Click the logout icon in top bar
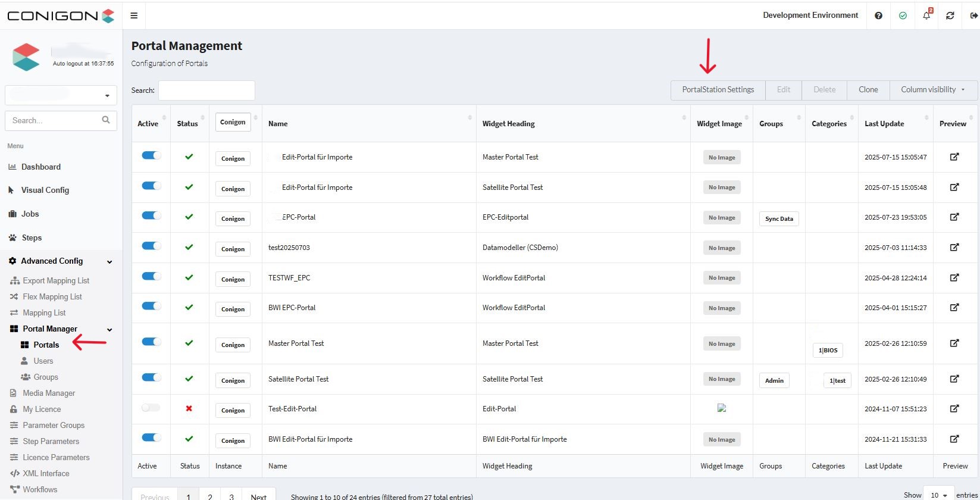The width and height of the screenshot is (980, 500). coord(973,15)
